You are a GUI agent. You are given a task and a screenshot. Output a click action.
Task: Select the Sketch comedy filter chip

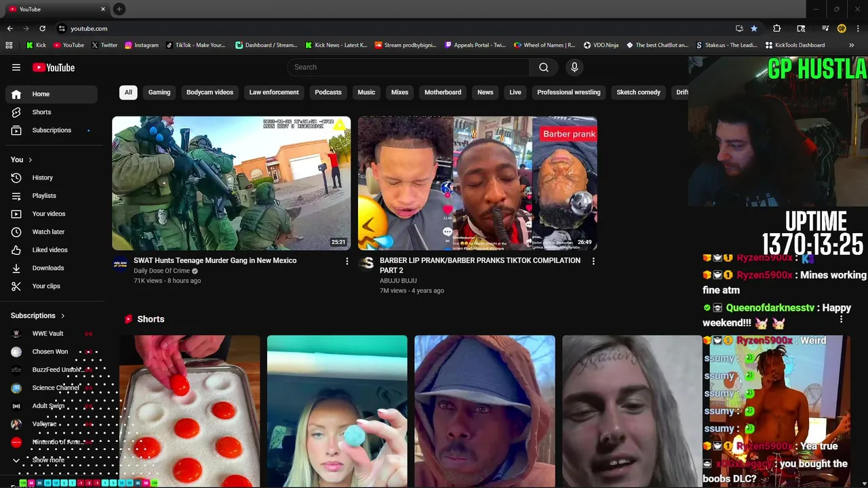point(638,92)
